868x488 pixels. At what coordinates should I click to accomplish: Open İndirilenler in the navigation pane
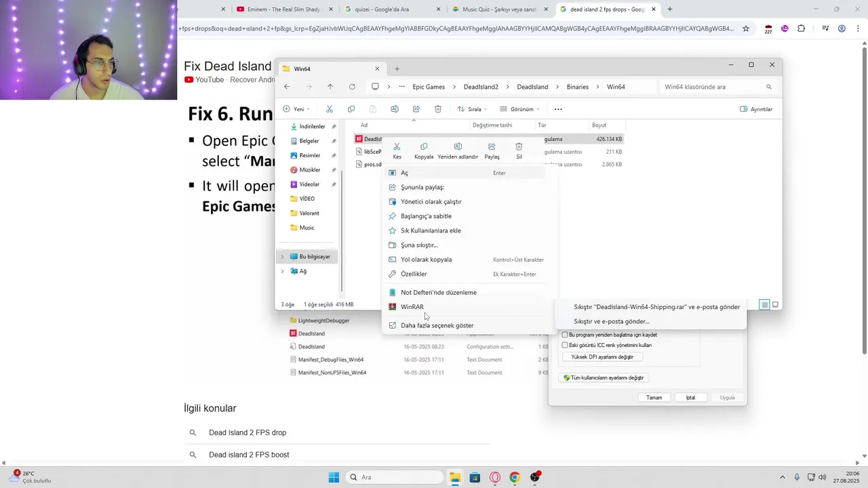click(x=313, y=127)
